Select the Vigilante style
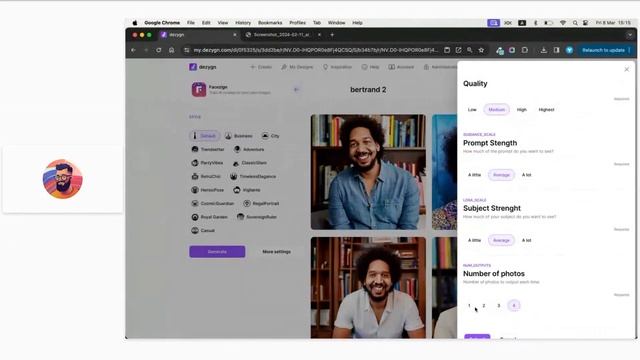 [247, 190]
